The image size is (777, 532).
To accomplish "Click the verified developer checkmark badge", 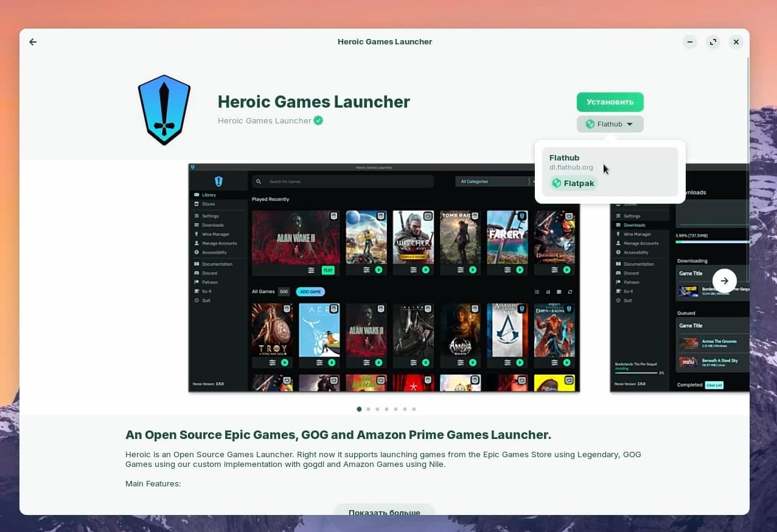I will click(318, 120).
